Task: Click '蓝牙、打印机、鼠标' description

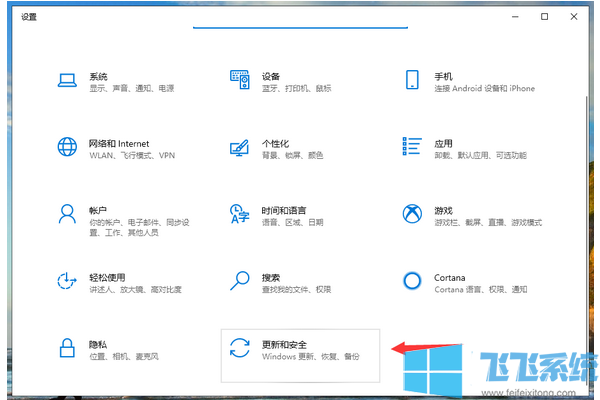Action: tap(297, 88)
